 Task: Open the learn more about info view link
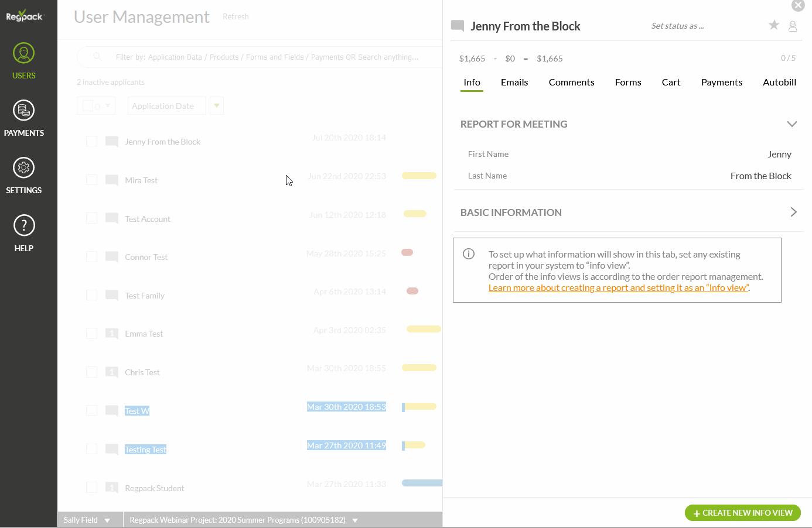[x=618, y=288]
